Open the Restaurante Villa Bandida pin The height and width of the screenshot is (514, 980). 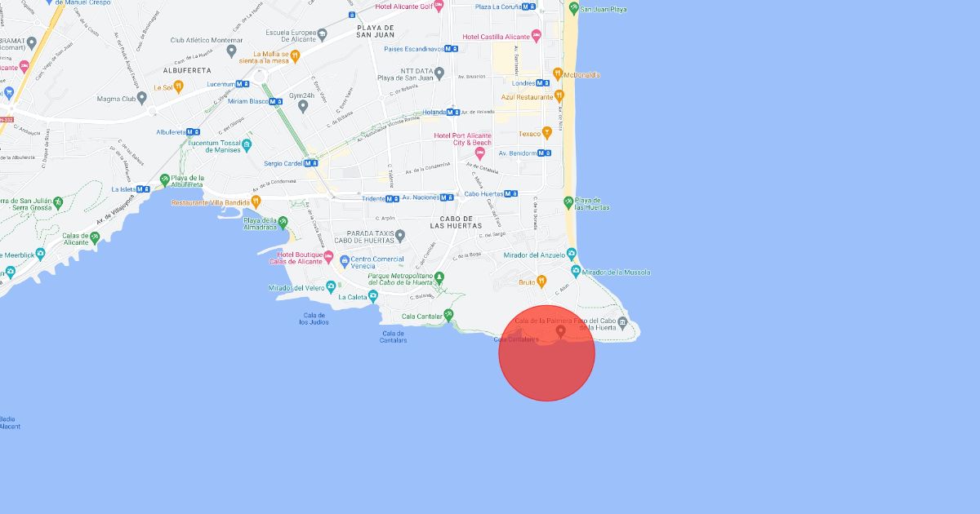tap(255, 202)
